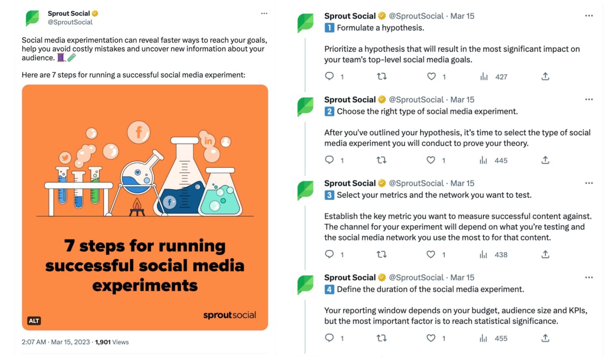Reply to the 'Select your metrics' tweet
Image resolution: width=607 pixels, height=364 pixels.
point(329,254)
